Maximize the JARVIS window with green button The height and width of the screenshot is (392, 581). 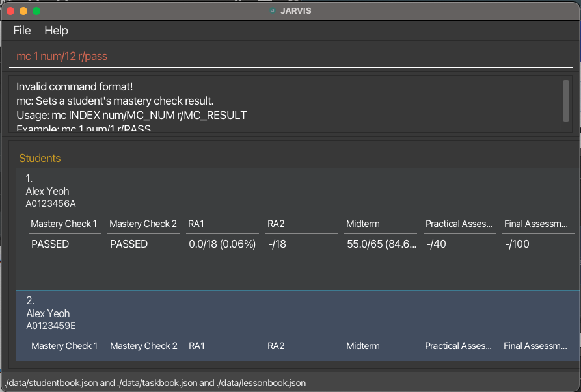click(36, 11)
